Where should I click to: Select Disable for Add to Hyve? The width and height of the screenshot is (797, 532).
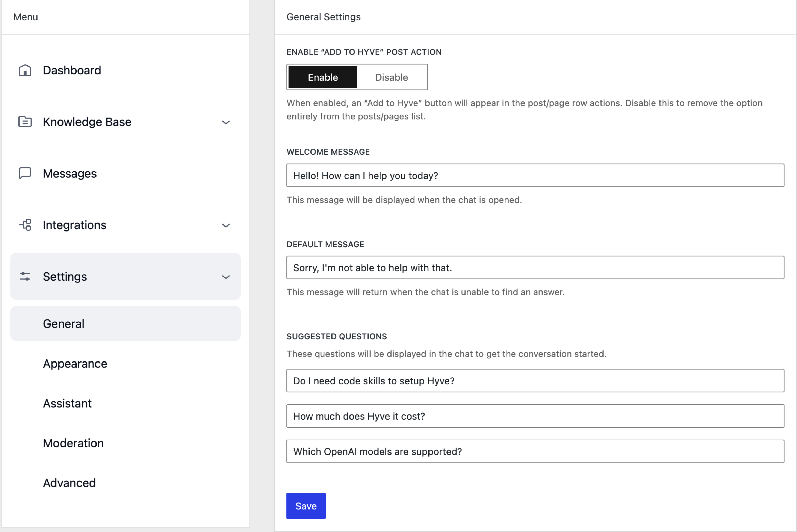point(391,77)
